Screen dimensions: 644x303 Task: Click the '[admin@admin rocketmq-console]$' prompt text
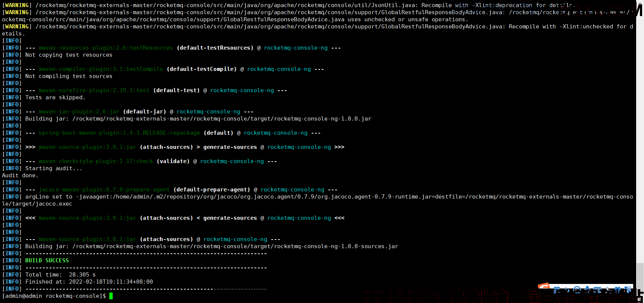tap(54, 296)
